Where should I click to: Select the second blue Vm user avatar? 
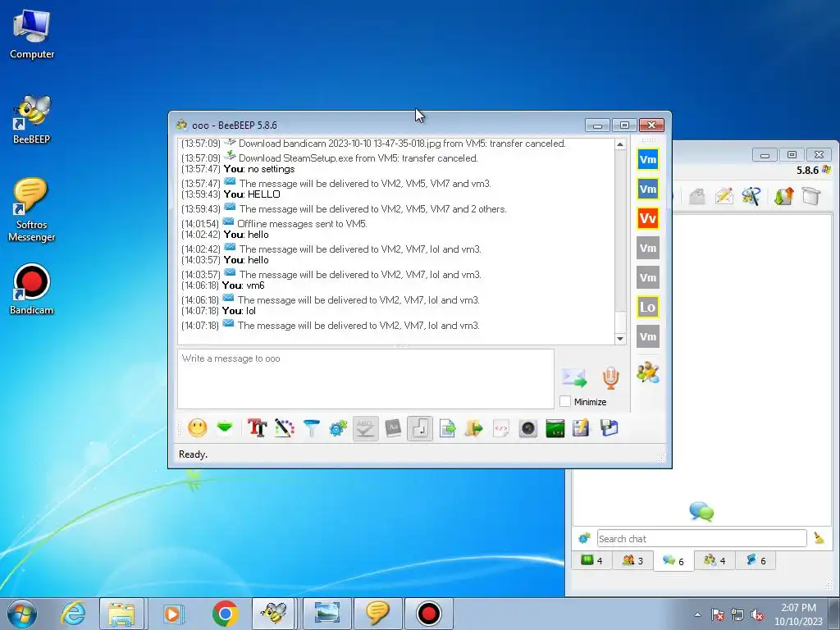point(648,189)
